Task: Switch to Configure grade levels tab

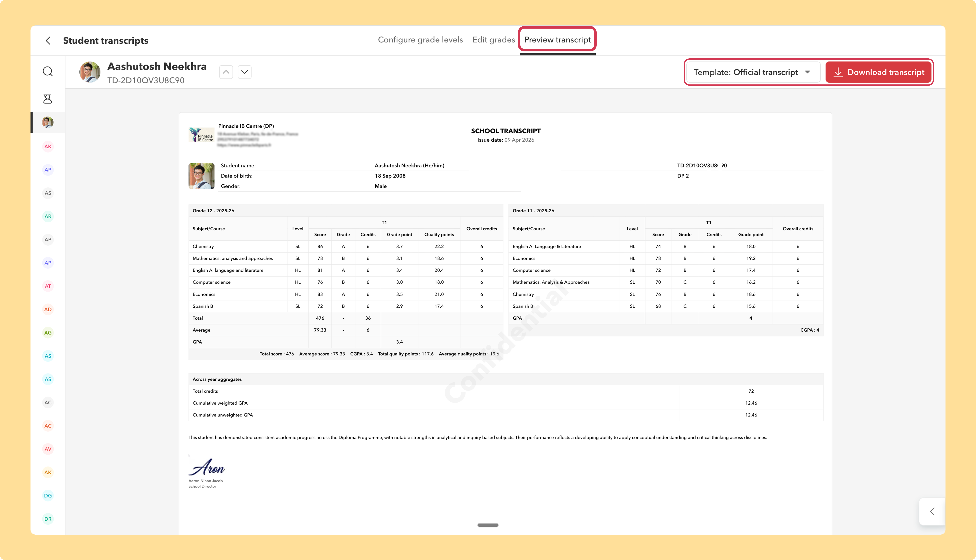Action: tap(420, 40)
